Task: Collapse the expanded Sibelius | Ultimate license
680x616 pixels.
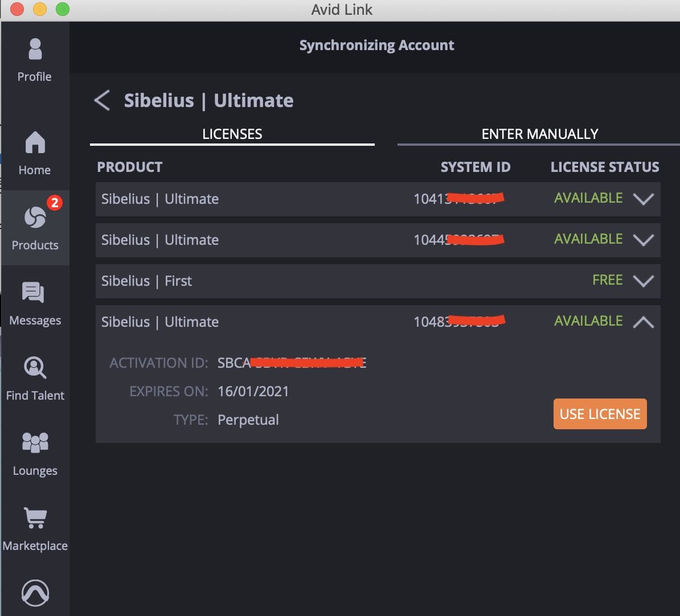Action: [643, 322]
